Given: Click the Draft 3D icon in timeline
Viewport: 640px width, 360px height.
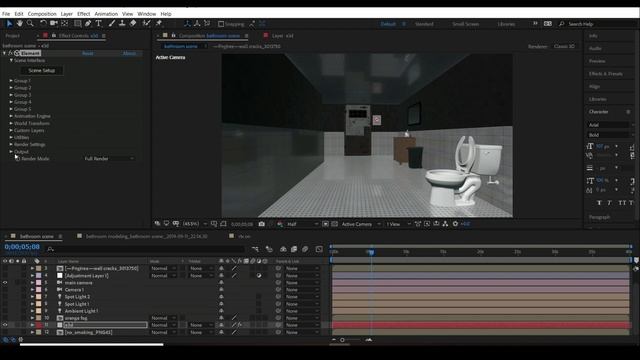Looking at the screenshot, I should [x=269, y=249].
